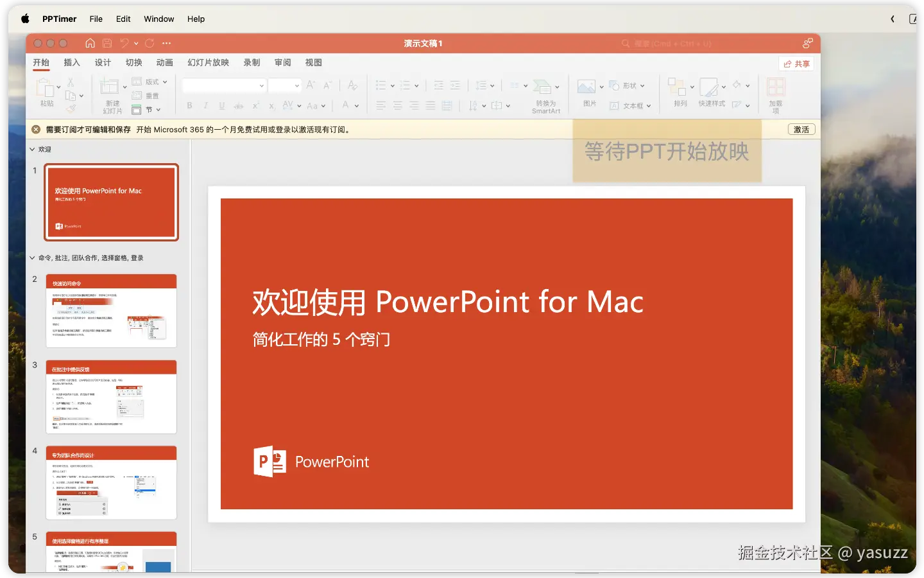Click the clear formatting icon

(352, 85)
